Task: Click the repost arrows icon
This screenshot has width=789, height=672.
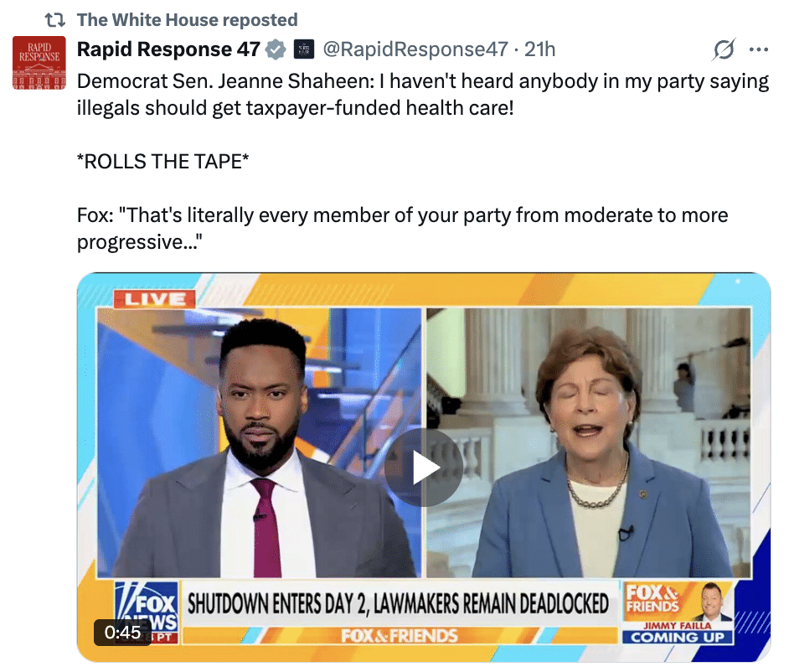Action: (54, 20)
